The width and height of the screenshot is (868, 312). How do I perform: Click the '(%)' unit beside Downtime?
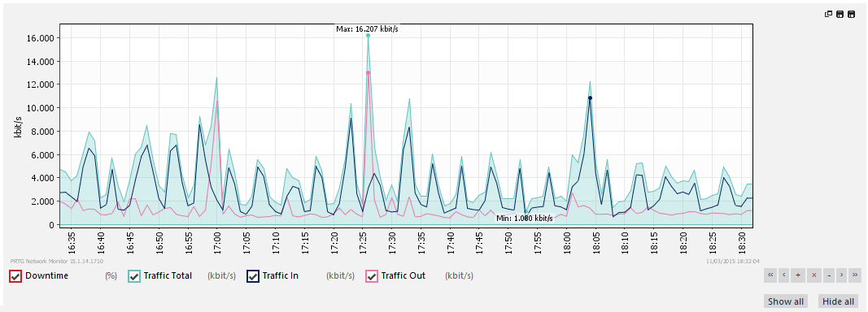111,275
